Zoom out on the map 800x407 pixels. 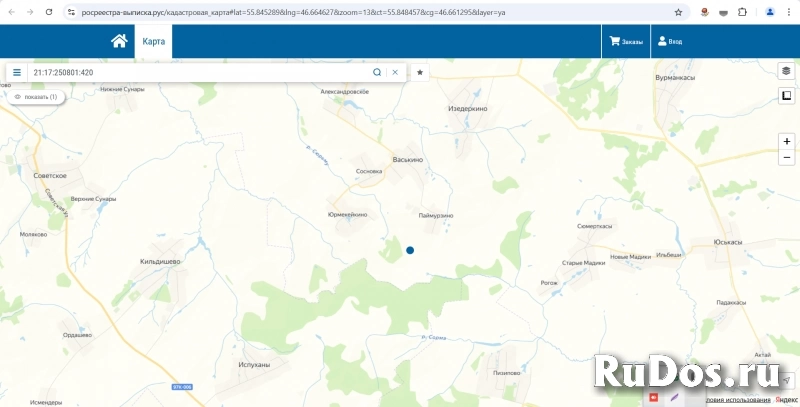pos(787,158)
